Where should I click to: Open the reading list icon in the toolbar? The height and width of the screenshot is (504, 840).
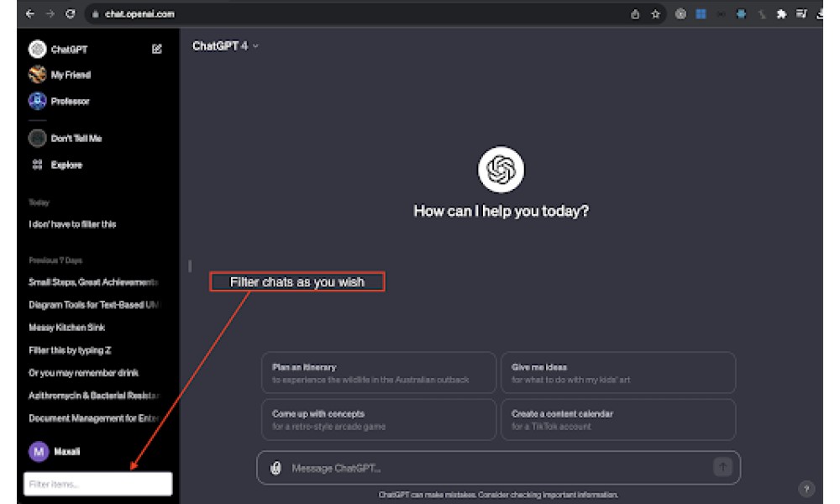click(801, 14)
